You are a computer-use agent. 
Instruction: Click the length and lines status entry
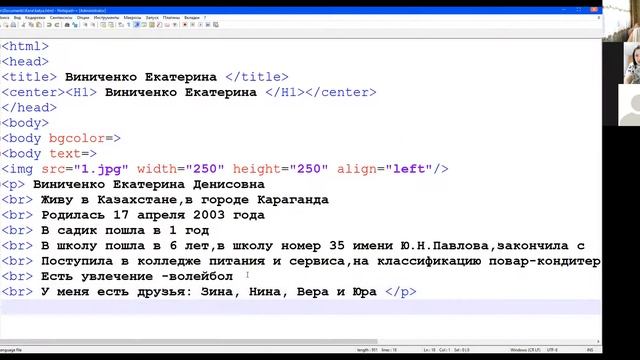[x=377, y=350]
